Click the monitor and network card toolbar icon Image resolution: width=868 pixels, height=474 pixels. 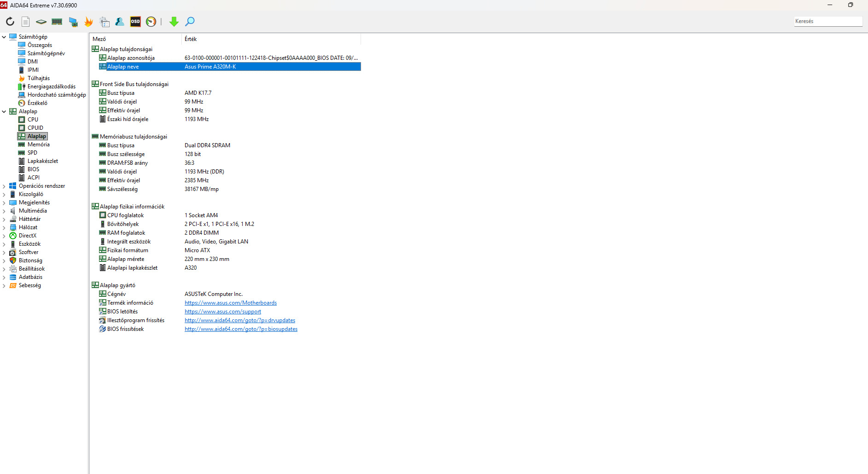[73, 22]
